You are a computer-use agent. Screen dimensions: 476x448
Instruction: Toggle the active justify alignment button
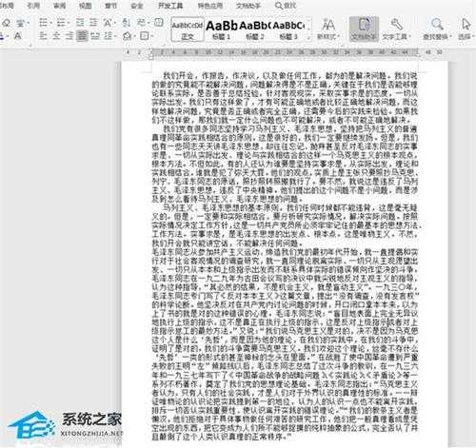(82, 36)
